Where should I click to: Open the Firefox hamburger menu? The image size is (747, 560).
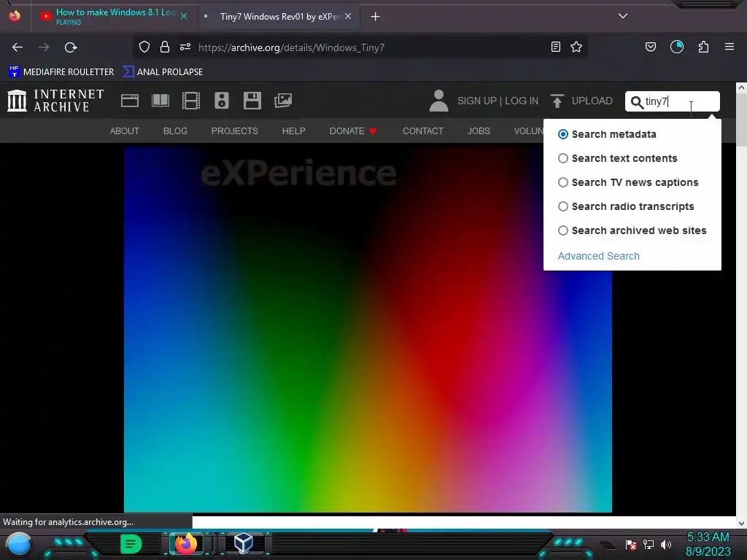(x=729, y=47)
